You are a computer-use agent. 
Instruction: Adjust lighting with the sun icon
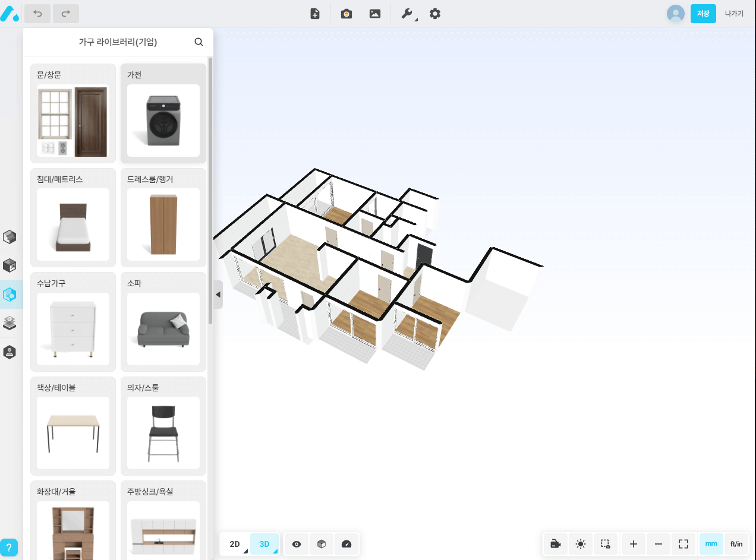pos(580,543)
